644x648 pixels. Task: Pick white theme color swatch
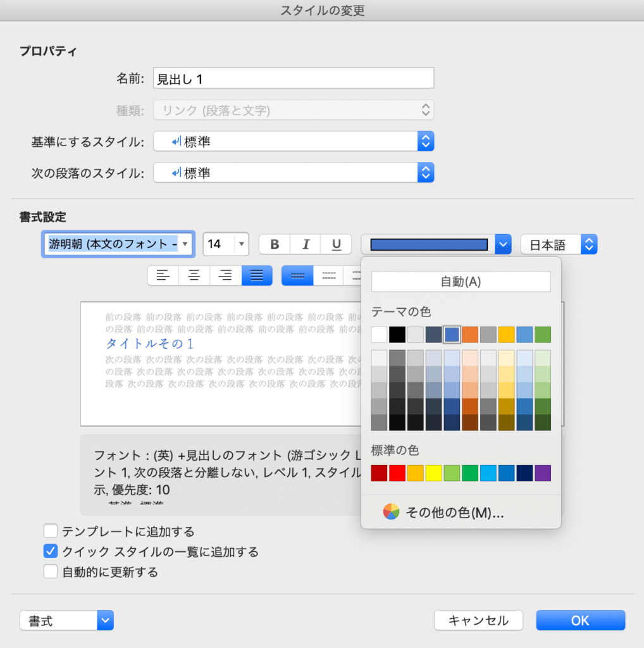(379, 334)
